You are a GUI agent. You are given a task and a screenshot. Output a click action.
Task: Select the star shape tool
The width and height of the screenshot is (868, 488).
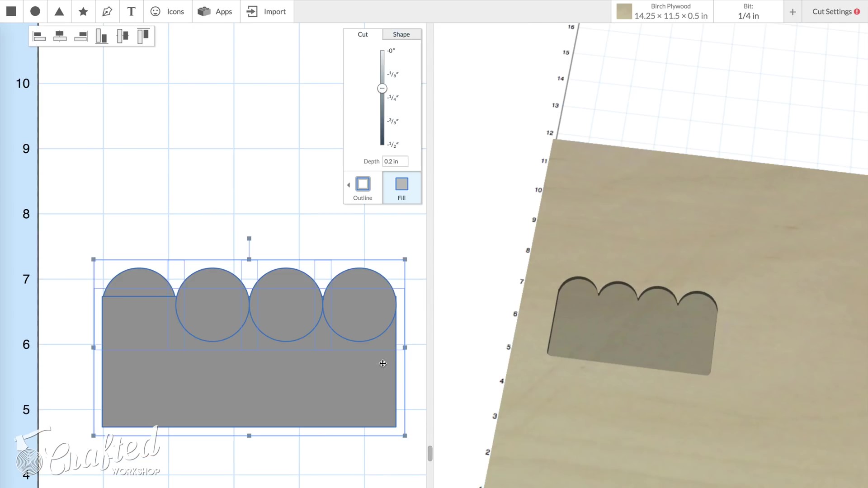click(x=83, y=11)
